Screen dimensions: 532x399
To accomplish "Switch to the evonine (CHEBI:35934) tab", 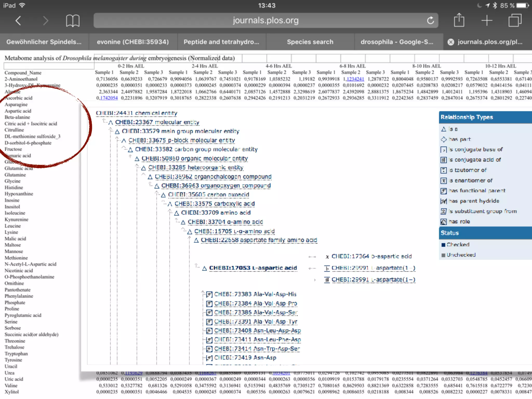I will pos(133,42).
